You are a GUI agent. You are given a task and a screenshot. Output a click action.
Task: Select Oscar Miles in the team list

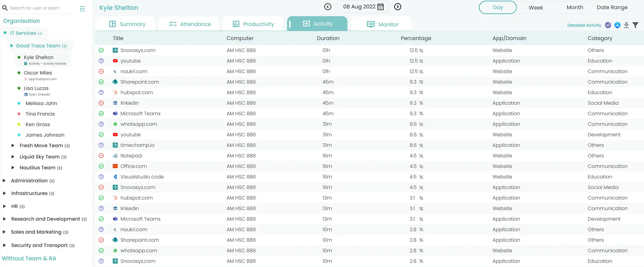pyautogui.click(x=38, y=73)
